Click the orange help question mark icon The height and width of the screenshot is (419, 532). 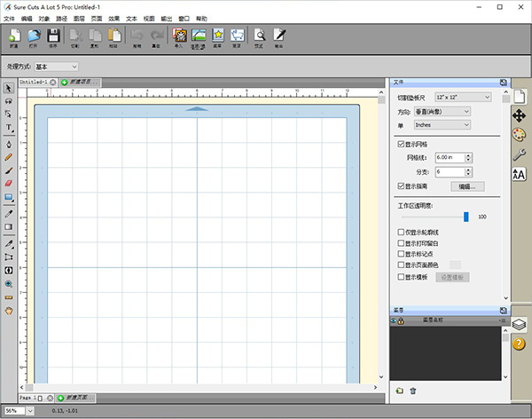coord(519,344)
